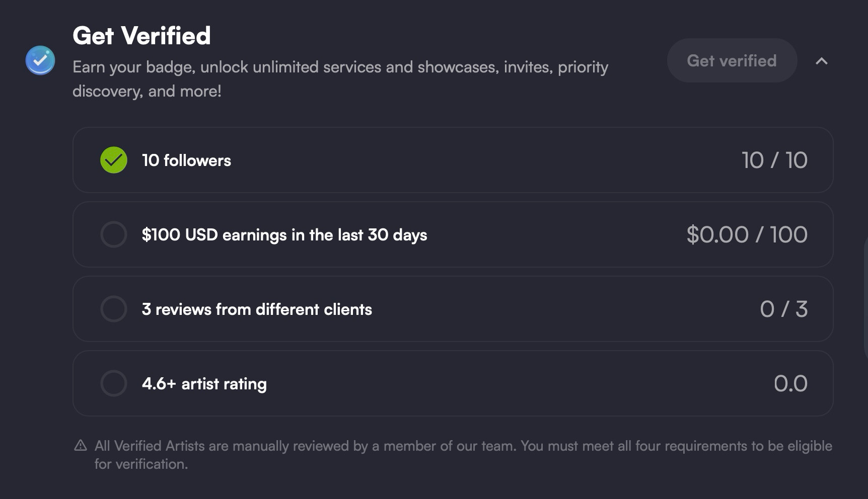Open the $100 USD earnings requirement text

tap(284, 235)
